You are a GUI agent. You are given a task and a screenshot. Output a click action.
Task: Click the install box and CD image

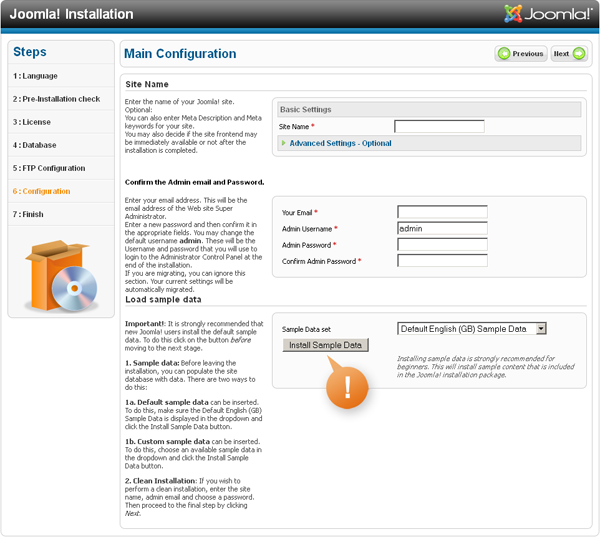point(61,275)
